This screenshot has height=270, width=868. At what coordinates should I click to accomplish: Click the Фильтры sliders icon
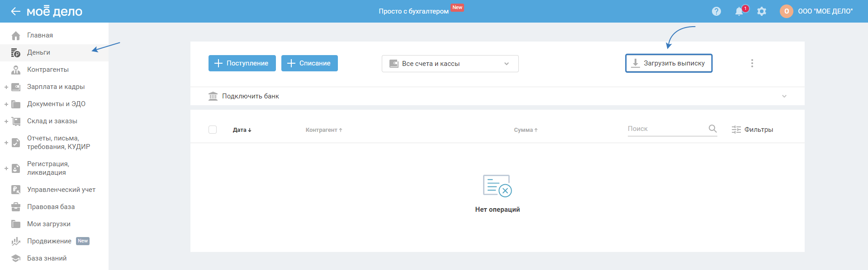tap(736, 130)
